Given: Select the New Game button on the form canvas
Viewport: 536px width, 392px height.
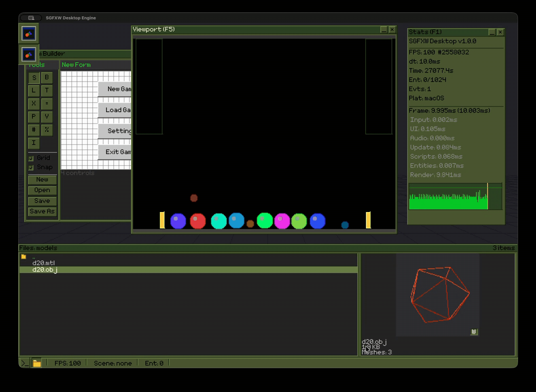Looking at the screenshot, I should click(x=115, y=89).
